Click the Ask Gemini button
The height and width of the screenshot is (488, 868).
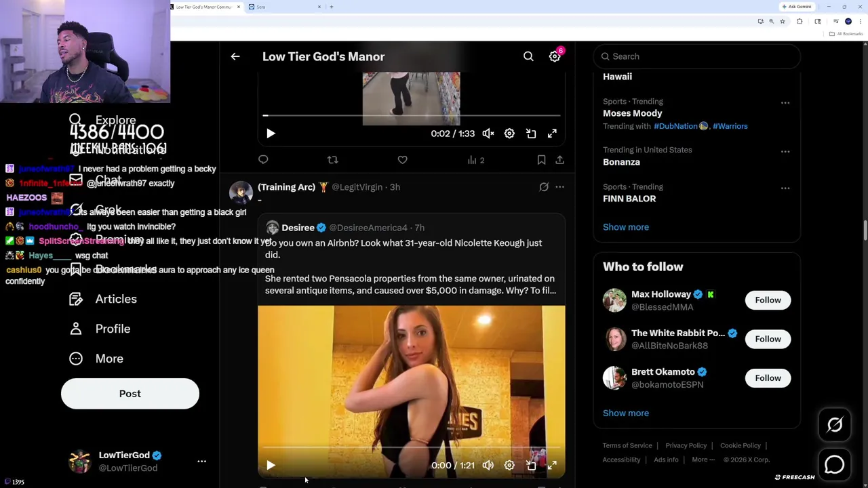(x=797, y=7)
